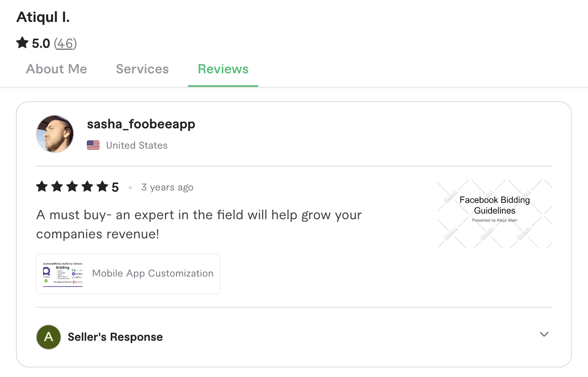This screenshot has height=377, width=588.
Task: Open the Mobile App Customization gig
Action: pyautogui.click(x=153, y=273)
